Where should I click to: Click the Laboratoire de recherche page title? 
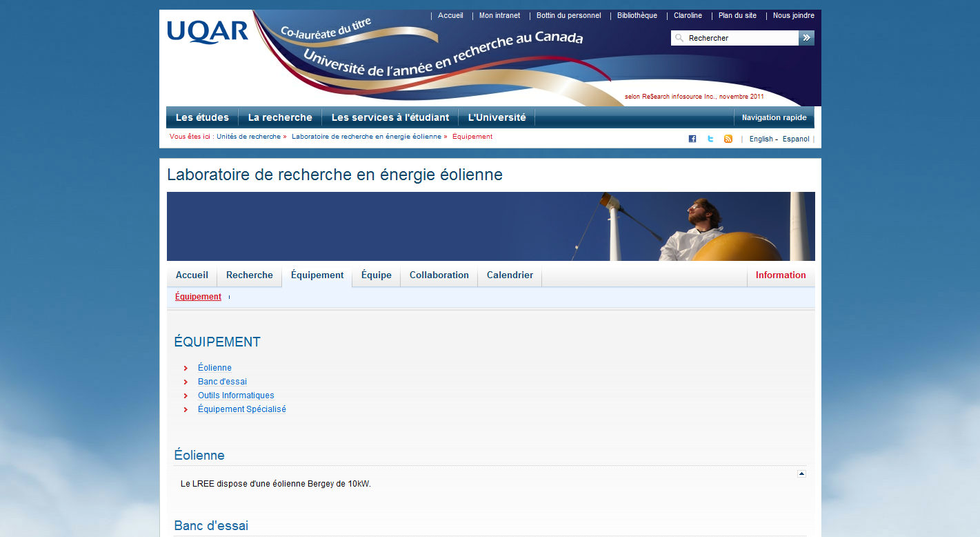click(334, 175)
